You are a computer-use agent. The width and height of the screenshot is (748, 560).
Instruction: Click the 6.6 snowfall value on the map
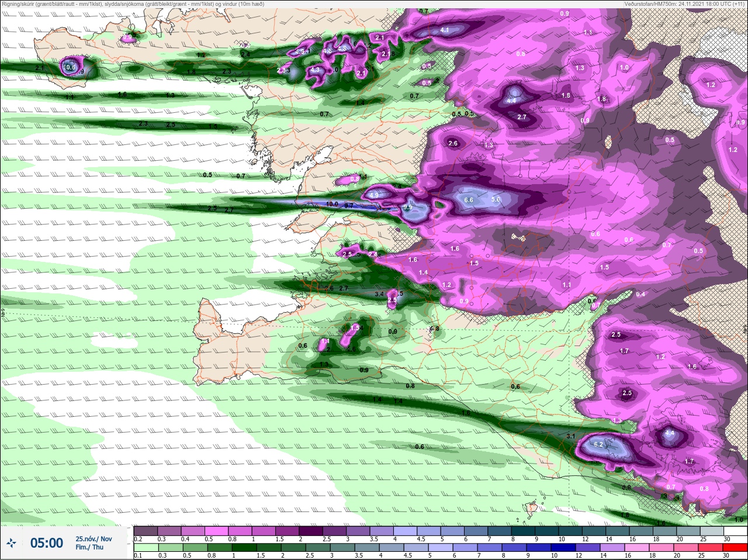(x=469, y=200)
